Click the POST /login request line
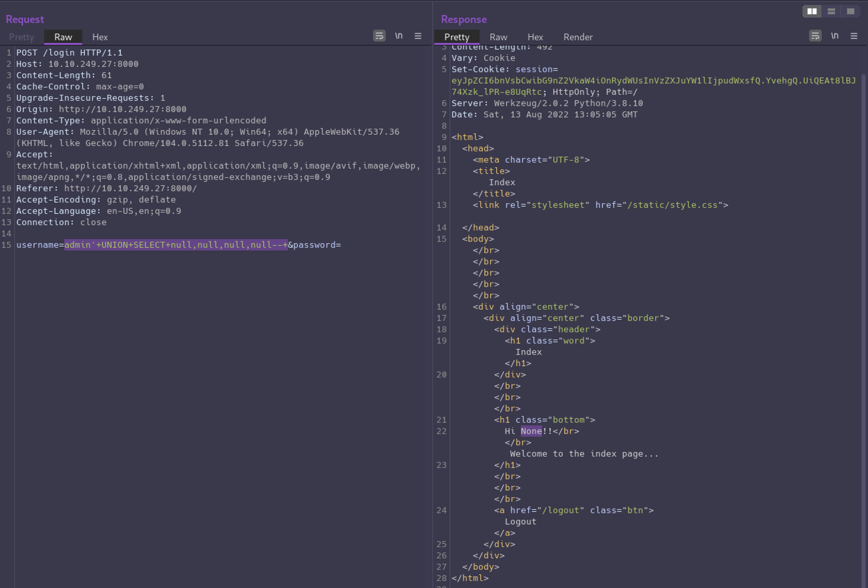868x588 pixels. coord(69,53)
